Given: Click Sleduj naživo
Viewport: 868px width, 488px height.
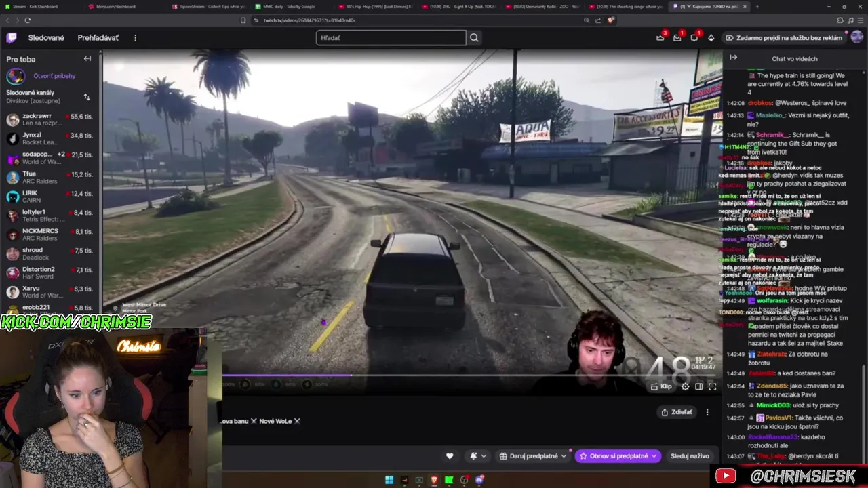Looking at the screenshot, I should [x=690, y=456].
